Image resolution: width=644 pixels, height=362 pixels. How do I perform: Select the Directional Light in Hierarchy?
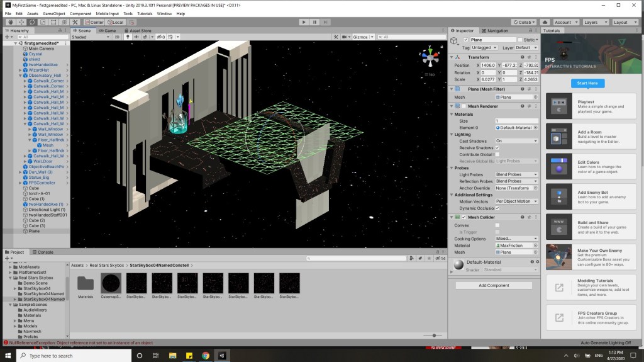48,210
